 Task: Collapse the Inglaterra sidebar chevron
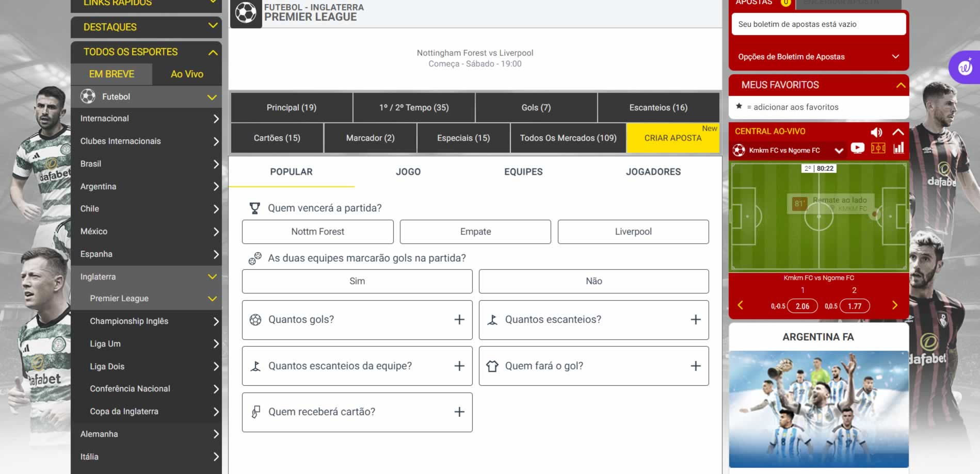[212, 276]
